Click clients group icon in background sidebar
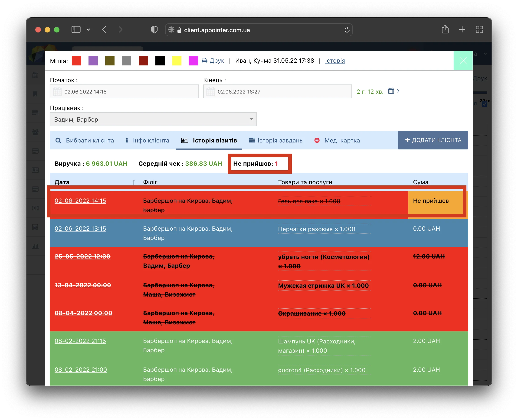 click(35, 132)
